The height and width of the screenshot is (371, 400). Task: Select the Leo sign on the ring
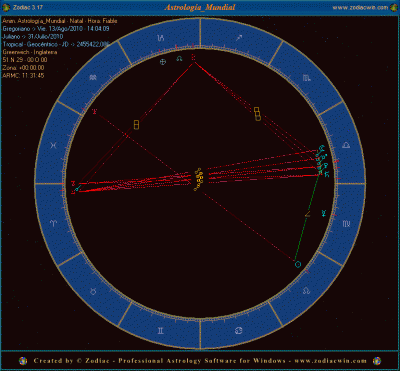click(x=306, y=291)
